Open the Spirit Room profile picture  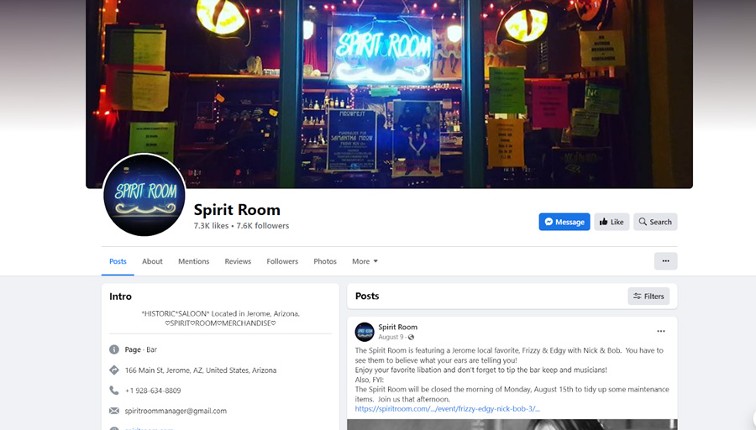pyautogui.click(x=144, y=195)
